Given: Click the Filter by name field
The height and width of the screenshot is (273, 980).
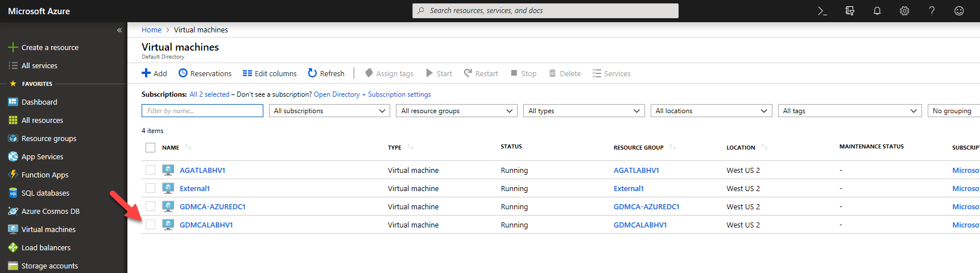Looking at the screenshot, I should point(202,111).
